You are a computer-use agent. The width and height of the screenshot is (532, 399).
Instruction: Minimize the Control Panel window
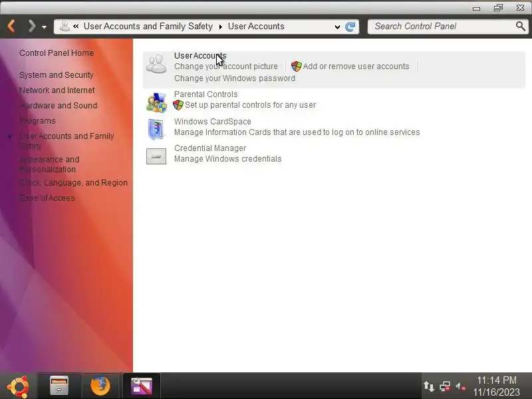[x=476, y=8]
